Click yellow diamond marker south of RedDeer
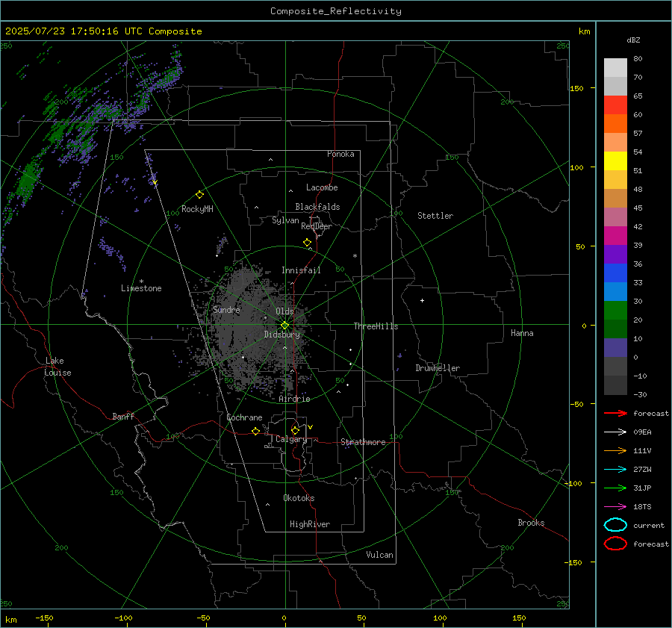 coord(308,243)
